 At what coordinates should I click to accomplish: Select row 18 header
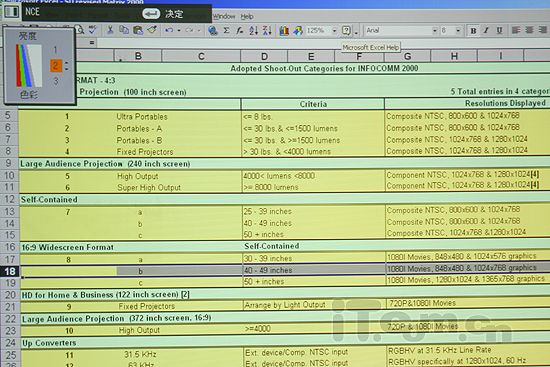(x=10, y=271)
